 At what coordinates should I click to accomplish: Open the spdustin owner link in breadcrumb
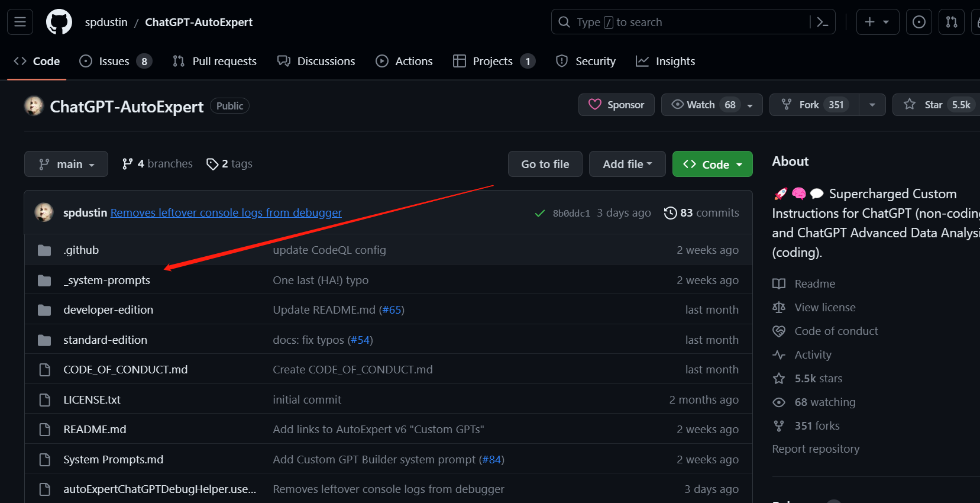[x=106, y=22]
